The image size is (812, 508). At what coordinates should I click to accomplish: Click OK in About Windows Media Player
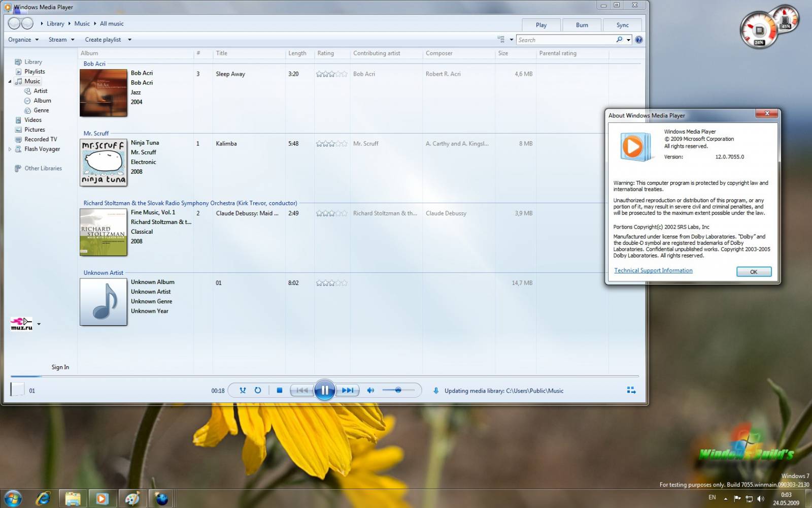point(754,272)
